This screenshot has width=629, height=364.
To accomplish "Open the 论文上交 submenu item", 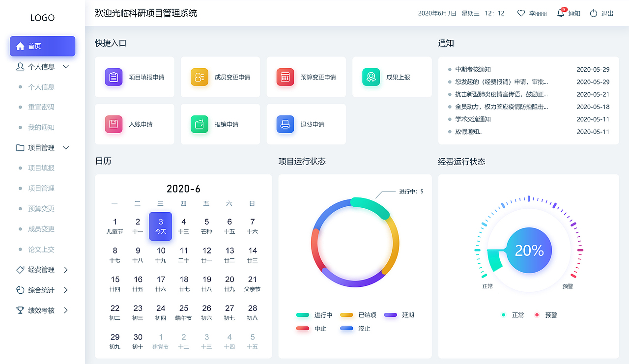I will pos(41,250).
